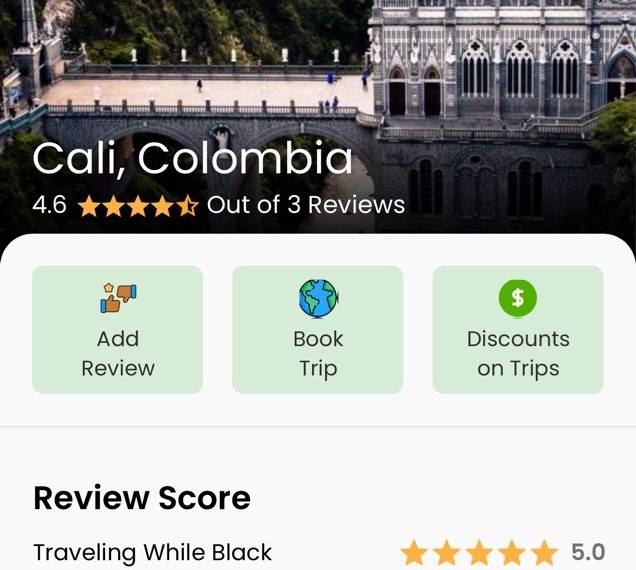Click first star of Traveling While Black score
This screenshot has height=570, width=636.
pyautogui.click(x=414, y=552)
